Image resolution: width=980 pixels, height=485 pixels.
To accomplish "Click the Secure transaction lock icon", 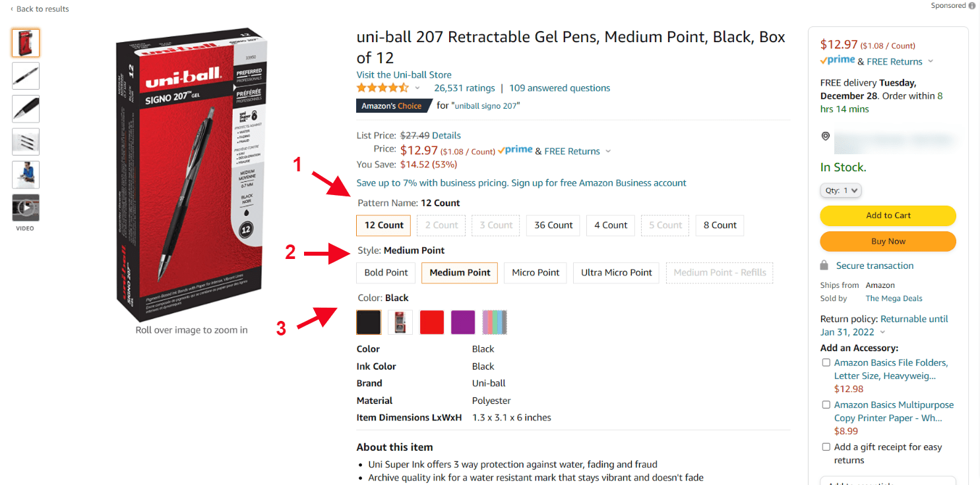I will click(824, 266).
